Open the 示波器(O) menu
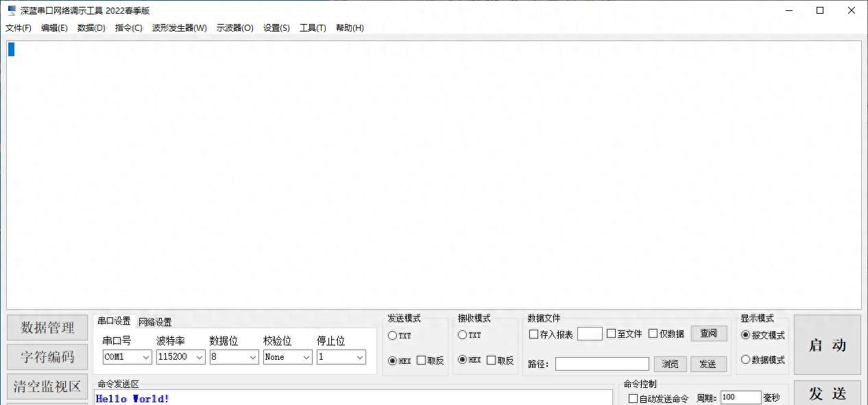This screenshot has width=868, height=405. click(x=236, y=28)
